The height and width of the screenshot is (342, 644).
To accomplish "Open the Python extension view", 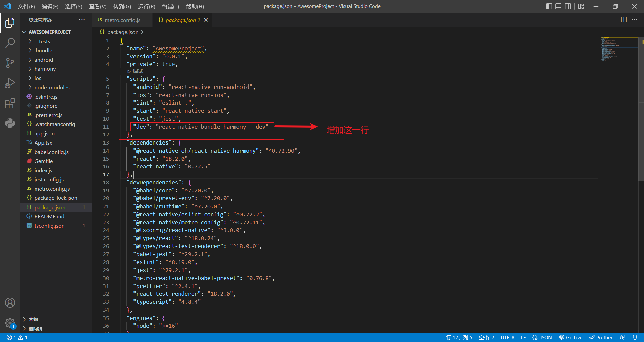I will click(x=10, y=123).
